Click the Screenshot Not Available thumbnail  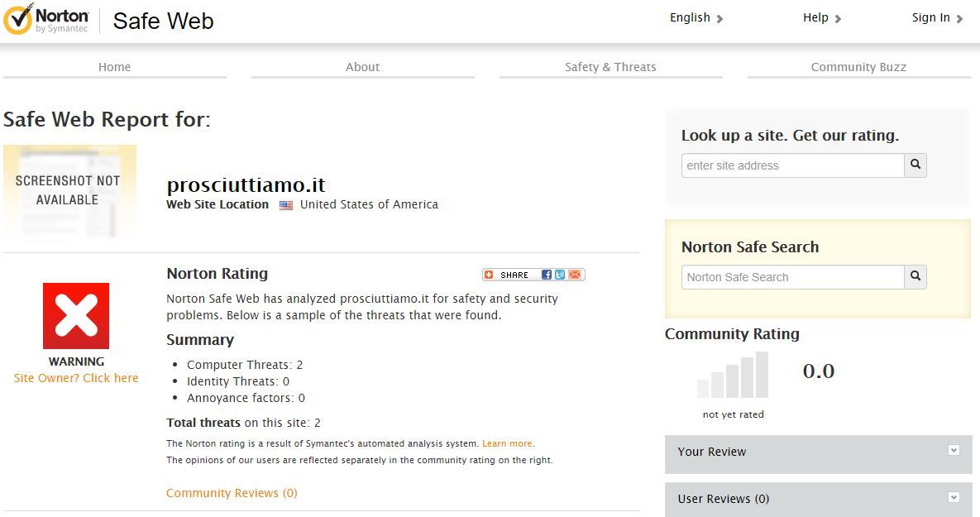click(69, 191)
